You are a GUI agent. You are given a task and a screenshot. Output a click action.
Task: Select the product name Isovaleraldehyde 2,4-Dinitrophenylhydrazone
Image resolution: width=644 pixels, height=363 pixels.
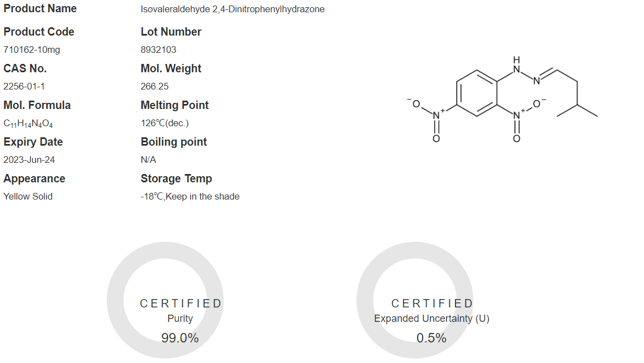(x=232, y=9)
